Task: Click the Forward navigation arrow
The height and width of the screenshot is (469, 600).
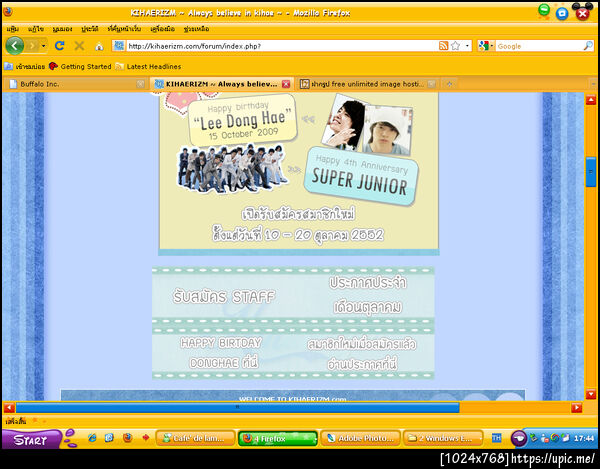Action: click(33, 46)
